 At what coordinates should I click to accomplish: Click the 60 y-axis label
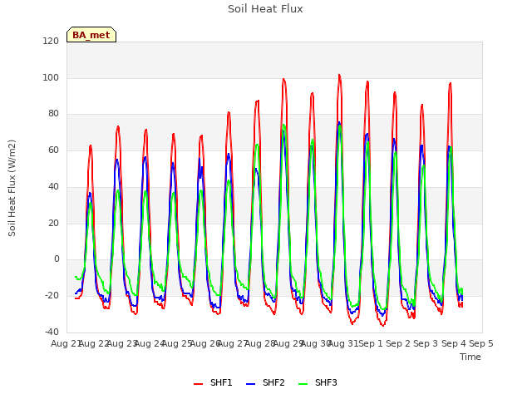coord(53,150)
